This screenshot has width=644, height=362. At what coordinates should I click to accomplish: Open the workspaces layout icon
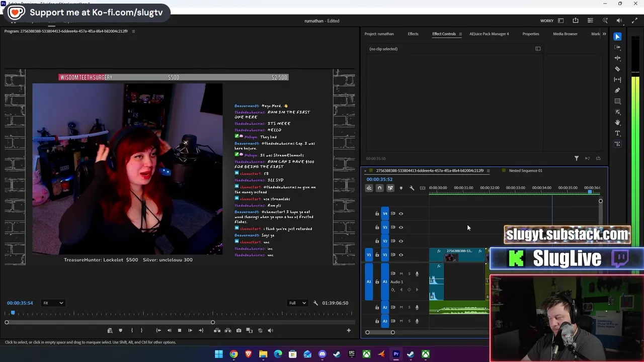[x=560, y=21]
